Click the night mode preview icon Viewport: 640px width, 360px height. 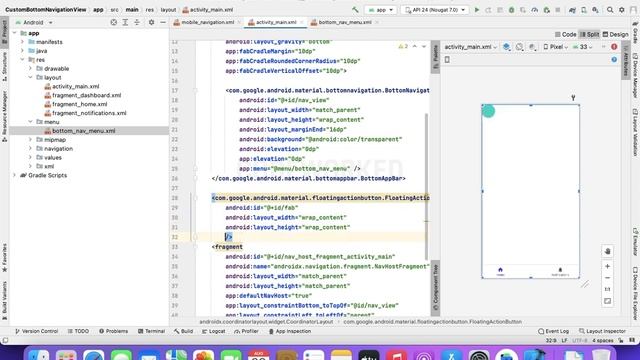tap(532, 47)
